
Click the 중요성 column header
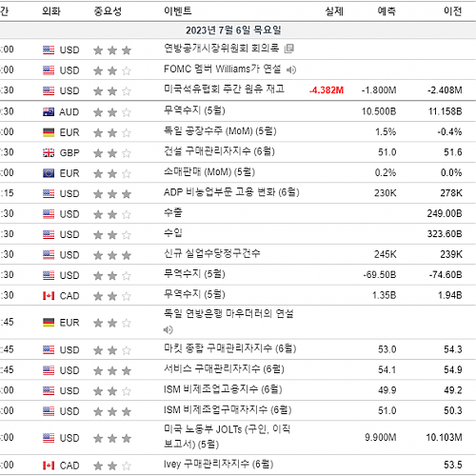[x=108, y=11]
